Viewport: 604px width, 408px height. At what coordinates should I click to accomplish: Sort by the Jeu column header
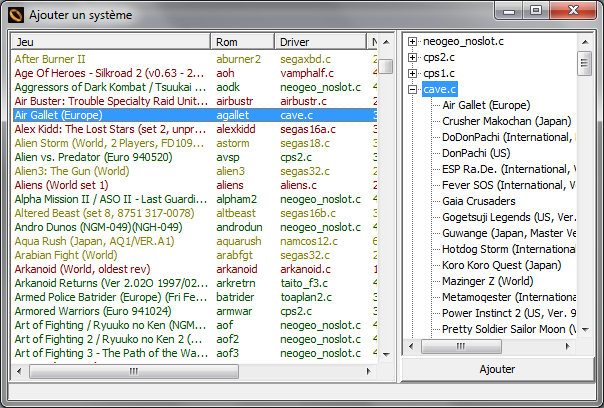111,42
